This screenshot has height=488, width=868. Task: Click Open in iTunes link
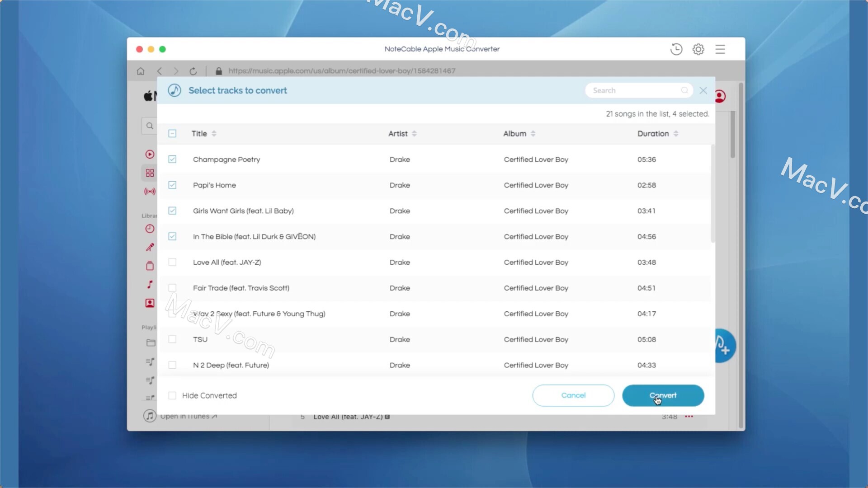(x=189, y=416)
